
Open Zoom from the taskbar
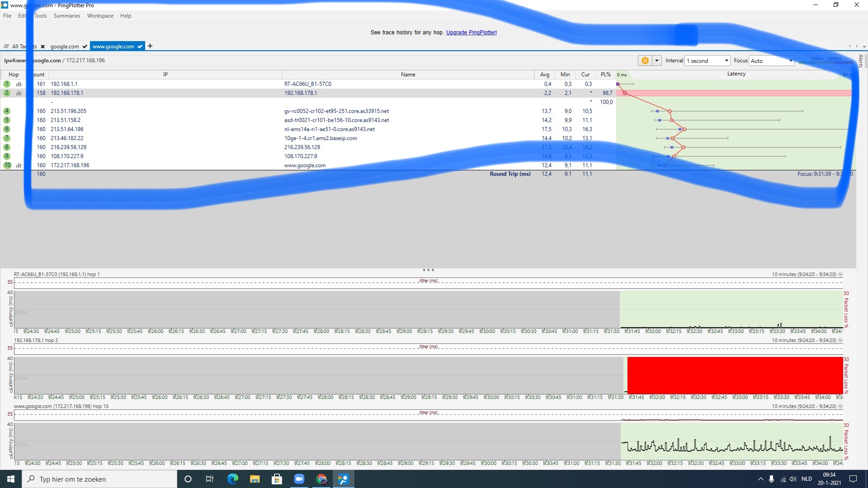[299, 479]
